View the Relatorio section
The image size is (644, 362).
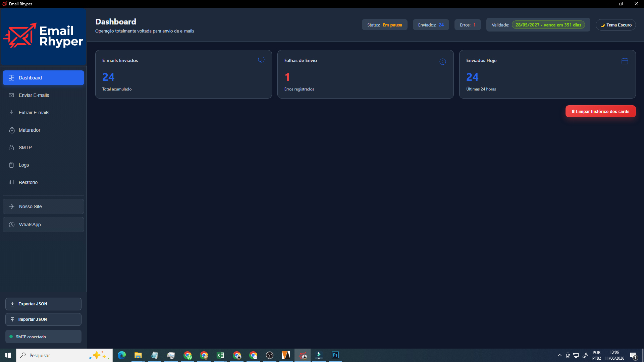coord(43,182)
